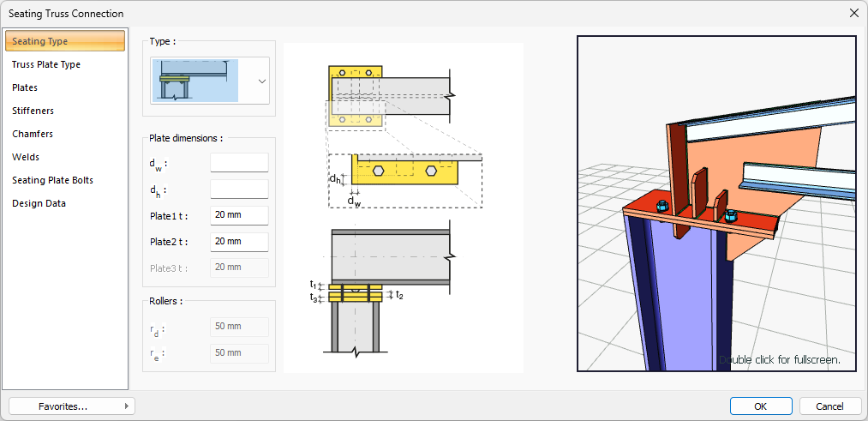868x421 pixels.
Task: Click the dw plate dimension field
Action: 239,163
